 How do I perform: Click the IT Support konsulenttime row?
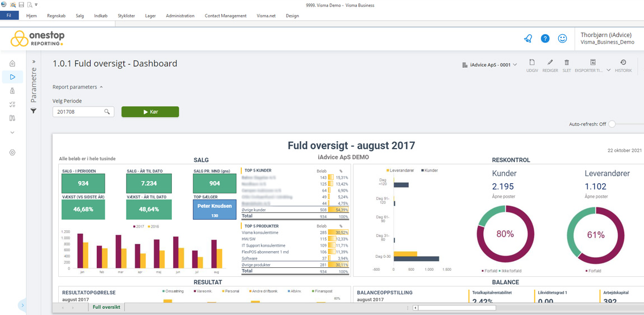[x=295, y=245]
